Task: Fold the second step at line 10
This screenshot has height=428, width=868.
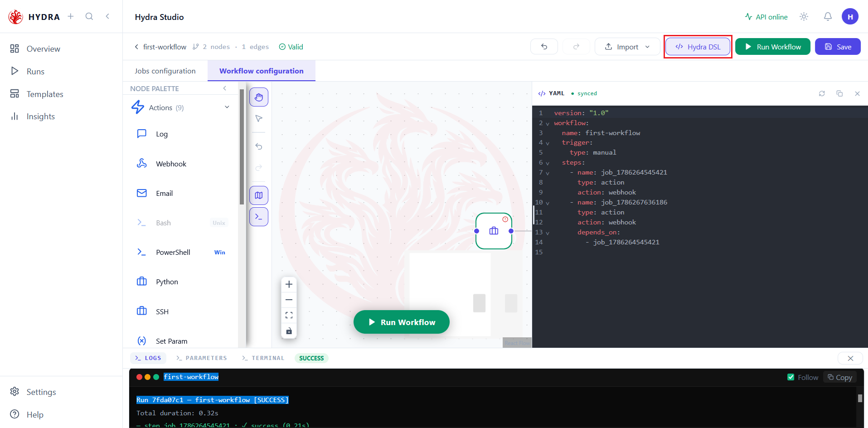Action: tap(548, 203)
